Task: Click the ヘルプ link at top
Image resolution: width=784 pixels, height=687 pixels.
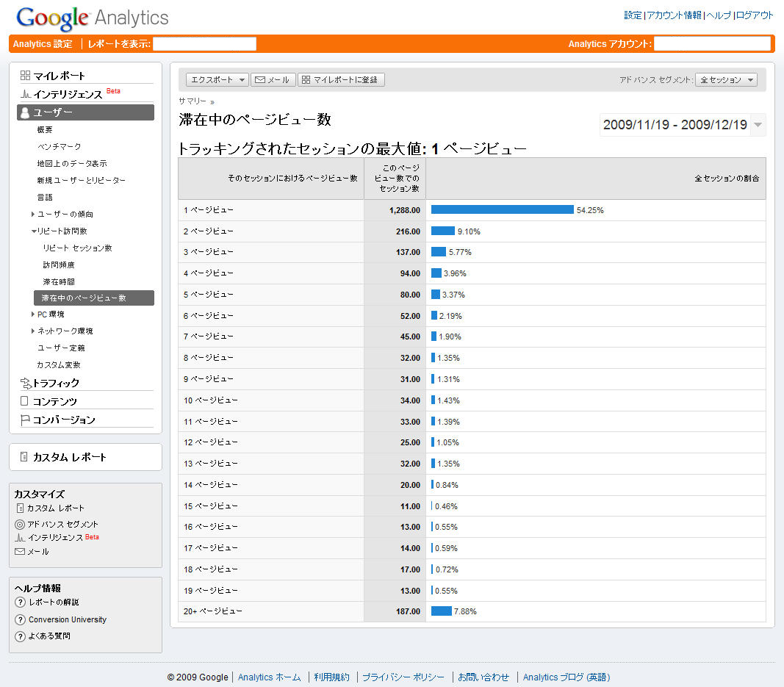Action: click(719, 15)
